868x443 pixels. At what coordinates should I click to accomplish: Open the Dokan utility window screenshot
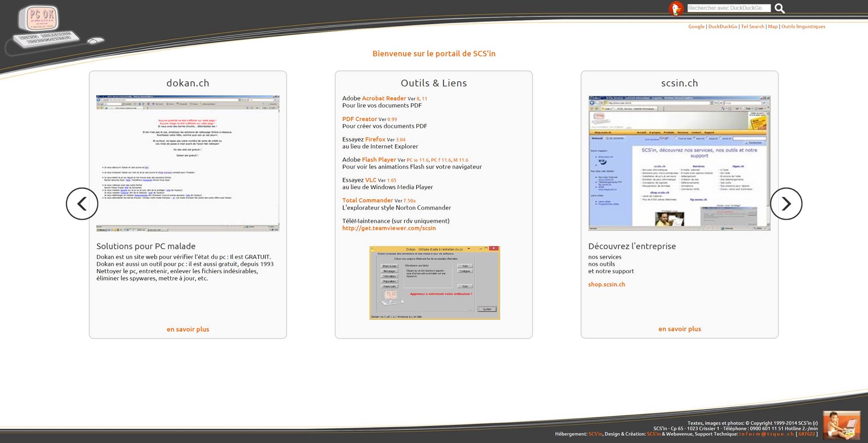pos(434,282)
